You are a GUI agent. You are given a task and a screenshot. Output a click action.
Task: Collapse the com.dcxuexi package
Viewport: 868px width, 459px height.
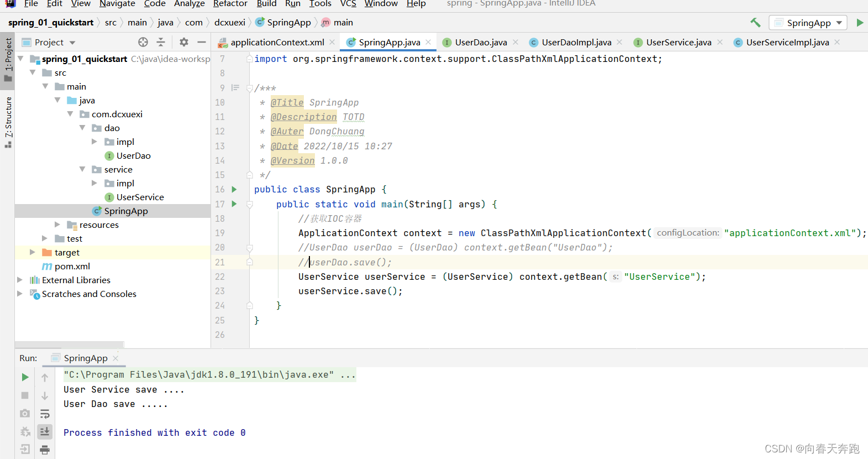click(x=70, y=114)
